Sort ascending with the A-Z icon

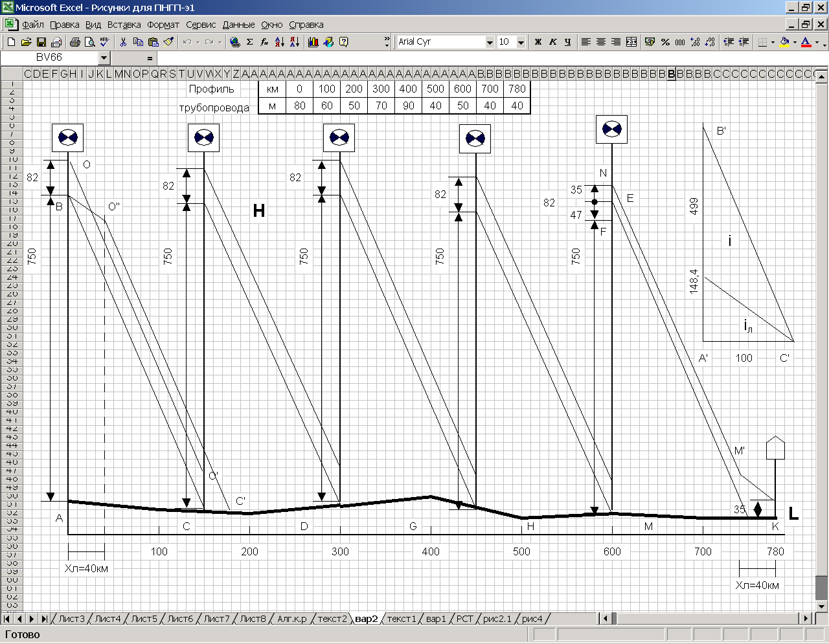tap(280, 42)
